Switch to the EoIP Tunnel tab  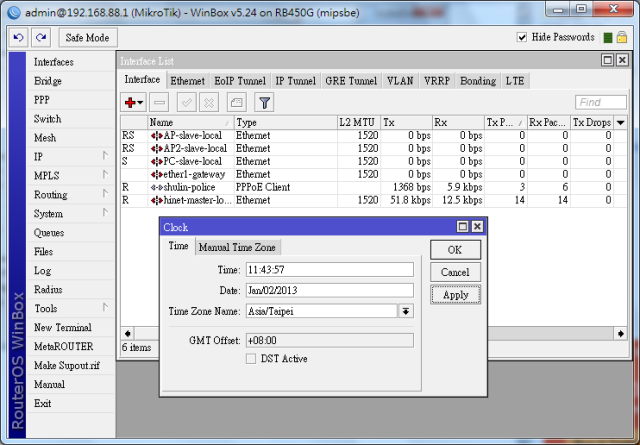tap(240, 81)
